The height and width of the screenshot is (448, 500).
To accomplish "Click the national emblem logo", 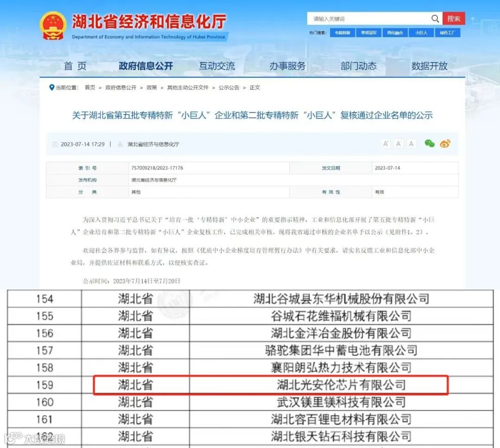I will [53, 26].
